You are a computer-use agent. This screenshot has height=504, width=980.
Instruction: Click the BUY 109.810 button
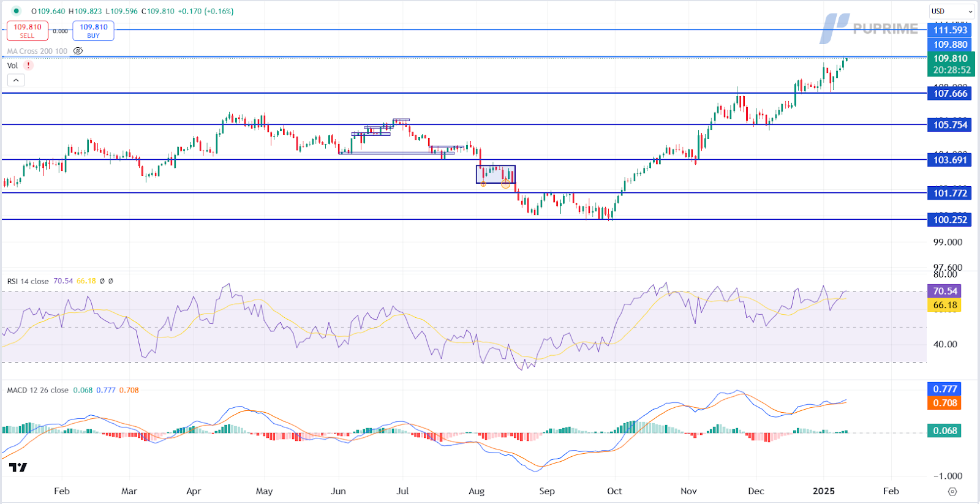[93, 31]
